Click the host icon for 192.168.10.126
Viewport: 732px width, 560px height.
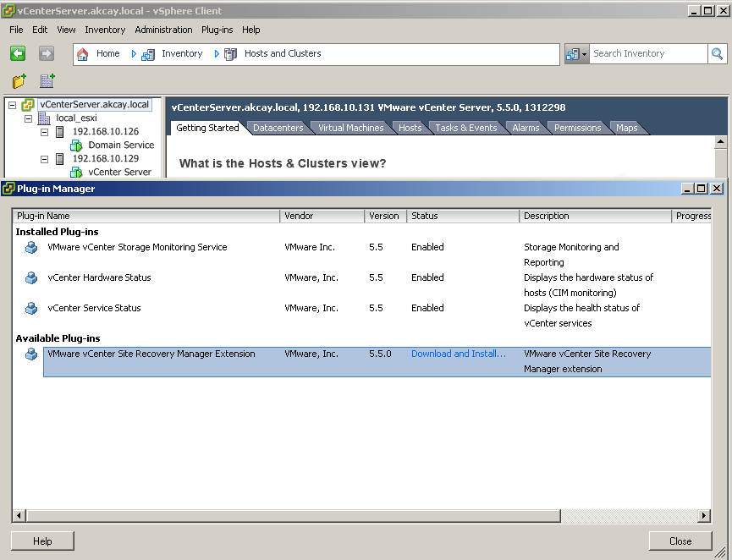click(x=60, y=132)
